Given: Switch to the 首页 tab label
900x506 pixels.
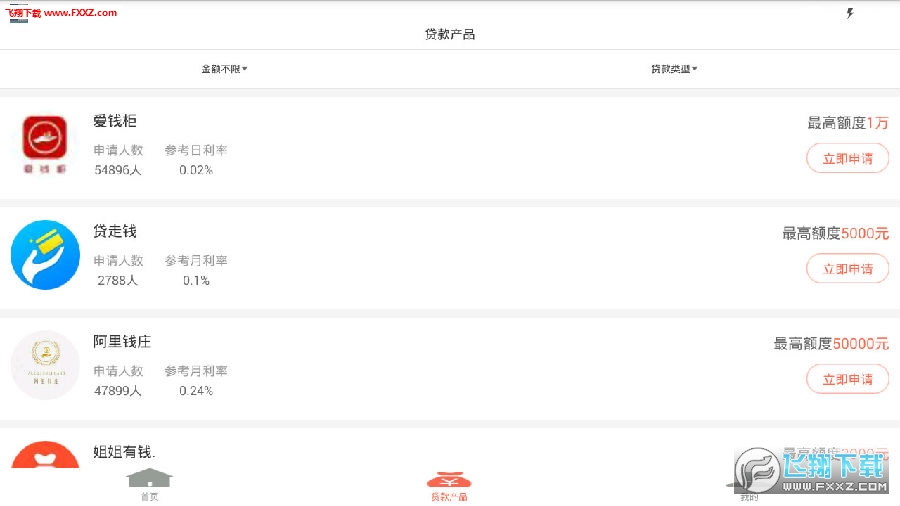Looking at the screenshot, I should [x=149, y=496].
